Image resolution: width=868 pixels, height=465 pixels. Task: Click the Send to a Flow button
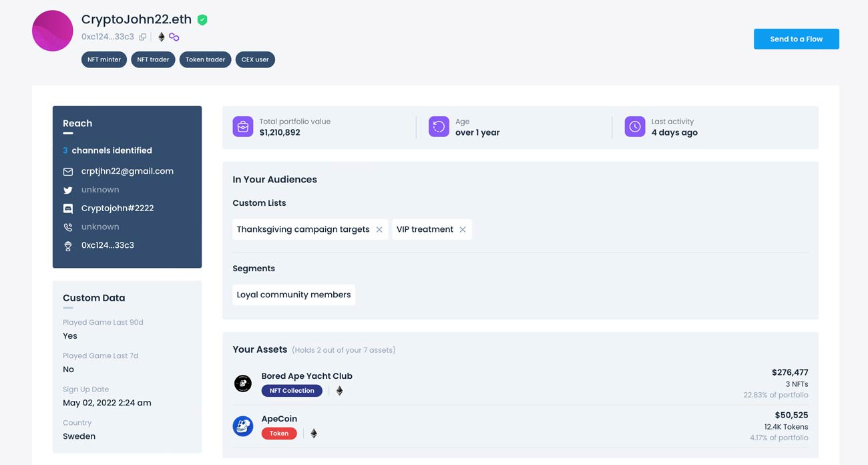point(796,39)
